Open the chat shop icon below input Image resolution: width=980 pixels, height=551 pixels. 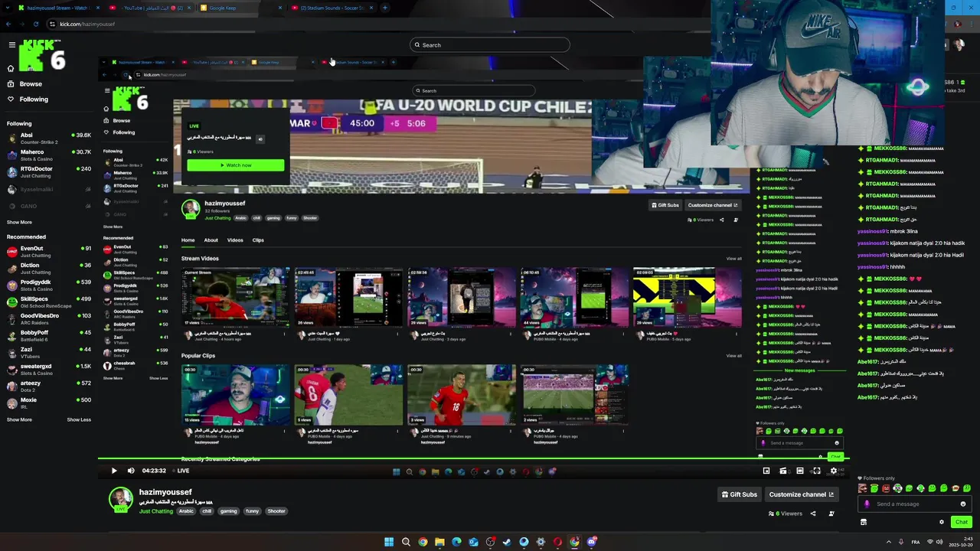click(864, 522)
